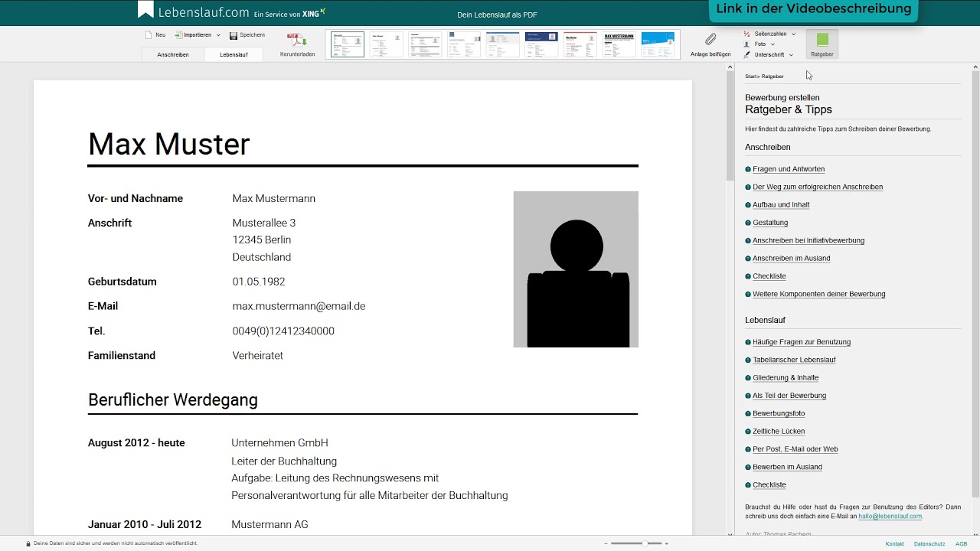Click the placeholder profile photo

coord(576,269)
